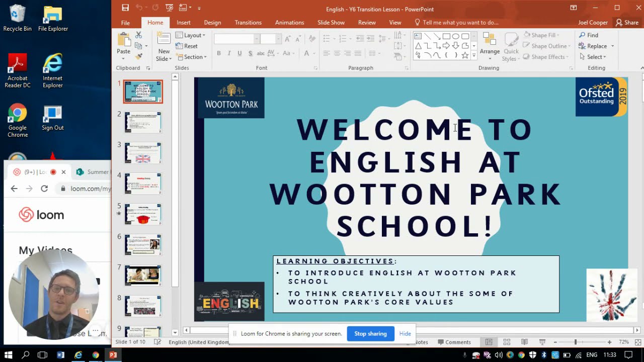
Task: Use the Format Painter brush
Action: point(138,56)
